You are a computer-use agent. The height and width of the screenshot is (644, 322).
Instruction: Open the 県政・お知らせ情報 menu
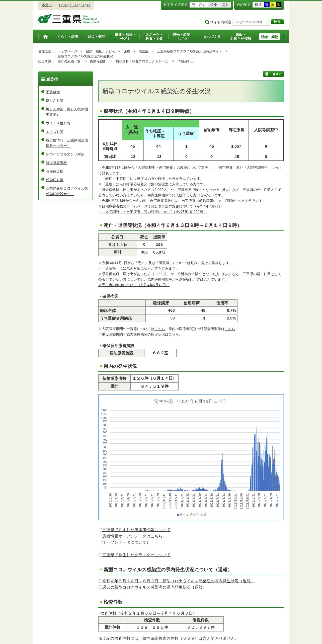240,37
